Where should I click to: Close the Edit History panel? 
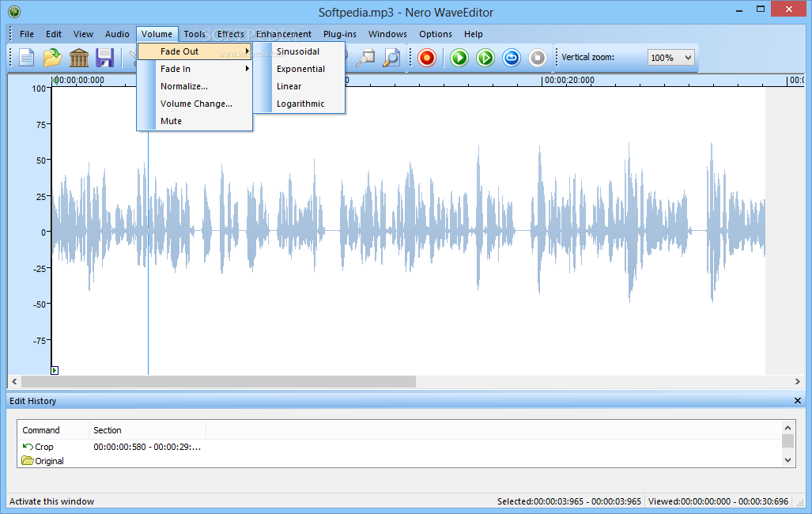click(x=798, y=401)
